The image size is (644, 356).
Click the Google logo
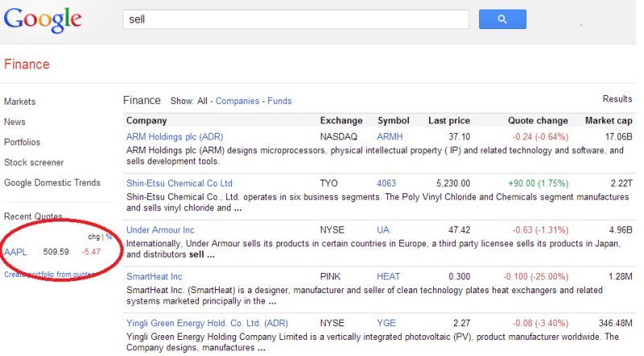(43, 19)
